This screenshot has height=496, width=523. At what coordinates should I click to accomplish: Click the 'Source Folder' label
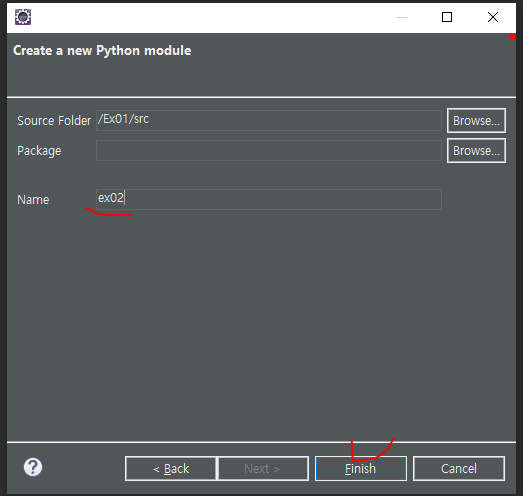click(54, 120)
